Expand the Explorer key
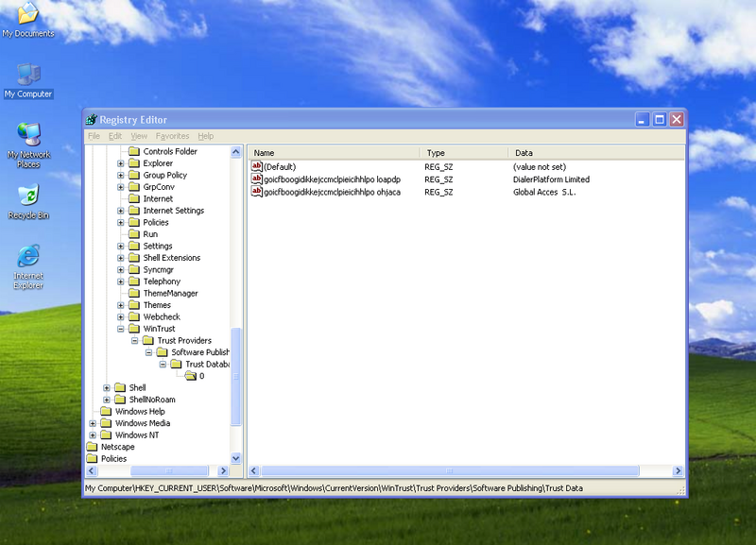756x545 pixels. coord(121,163)
